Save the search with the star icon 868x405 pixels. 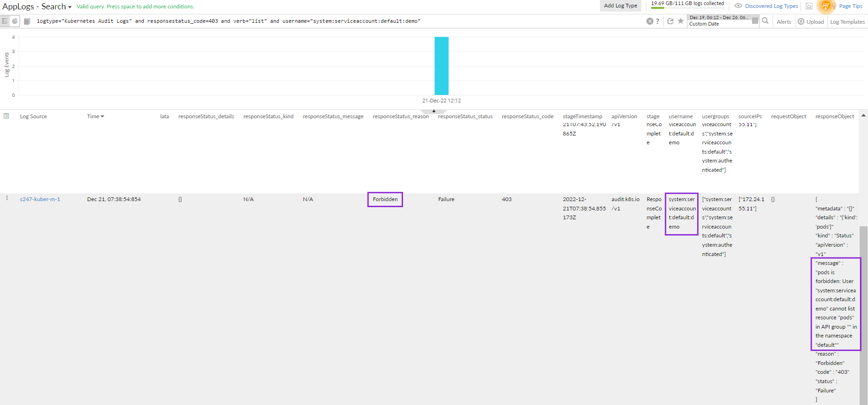tap(680, 21)
